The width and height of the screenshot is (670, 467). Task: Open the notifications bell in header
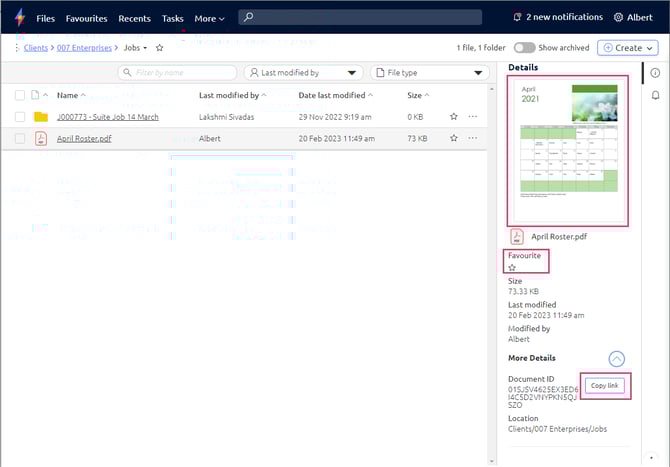coord(517,17)
